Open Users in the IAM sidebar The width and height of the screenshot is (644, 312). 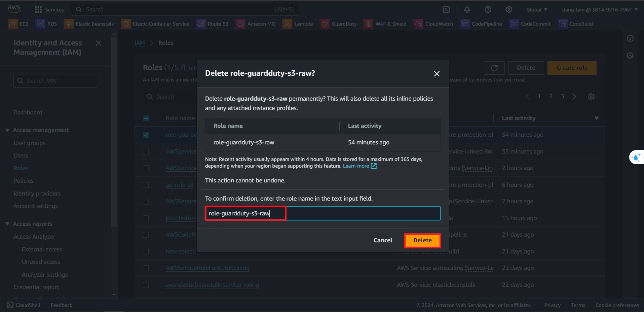pyautogui.click(x=21, y=155)
